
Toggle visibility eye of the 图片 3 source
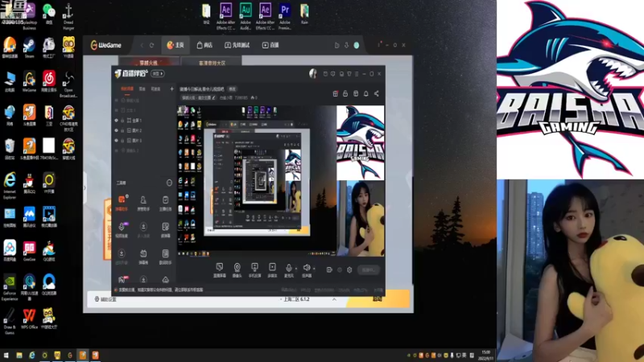[x=116, y=140]
